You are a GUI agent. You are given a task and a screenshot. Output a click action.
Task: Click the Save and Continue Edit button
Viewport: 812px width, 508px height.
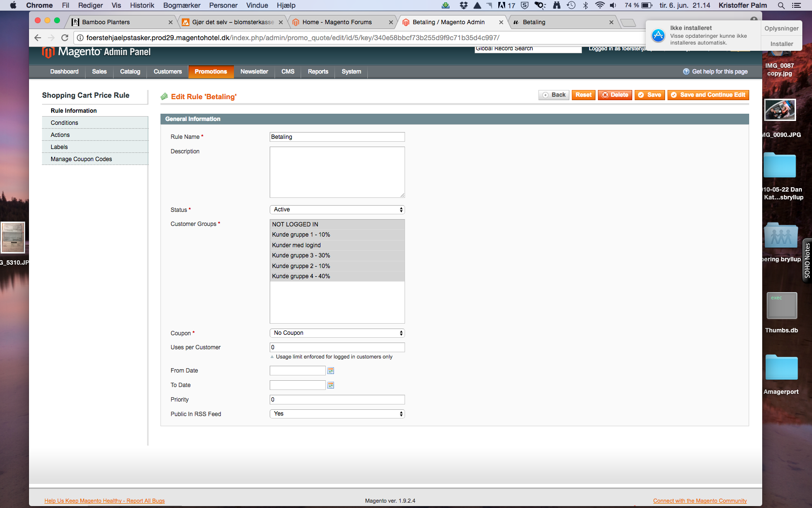pos(708,95)
